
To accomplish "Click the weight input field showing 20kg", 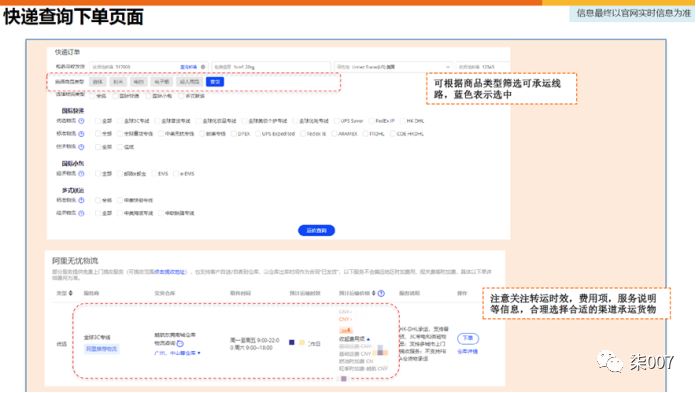I will coord(271,67).
